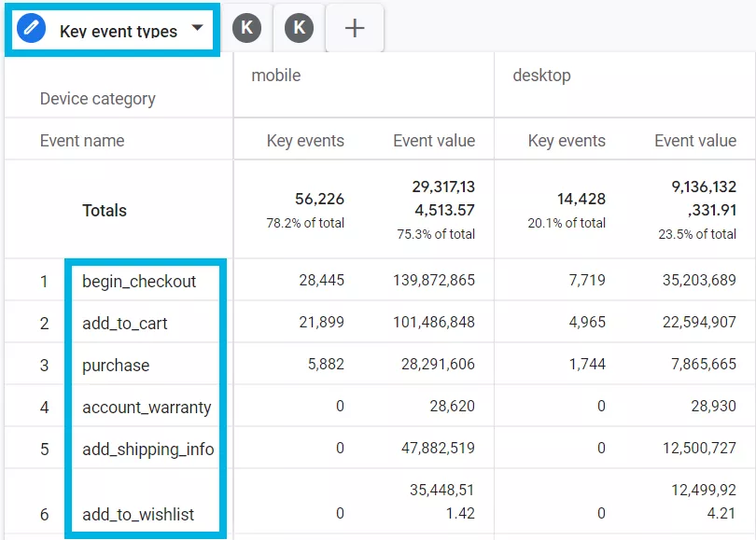Open the begin_checkout event row

139,282
